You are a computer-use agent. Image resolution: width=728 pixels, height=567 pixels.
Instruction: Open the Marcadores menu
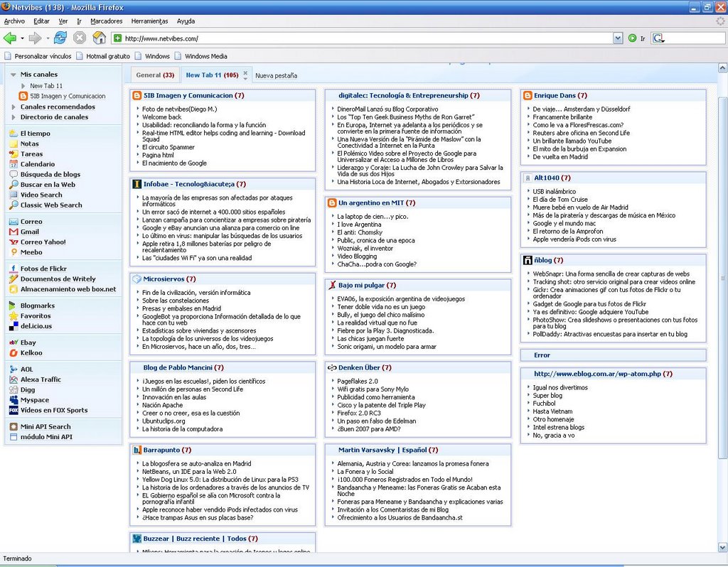[107, 21]
